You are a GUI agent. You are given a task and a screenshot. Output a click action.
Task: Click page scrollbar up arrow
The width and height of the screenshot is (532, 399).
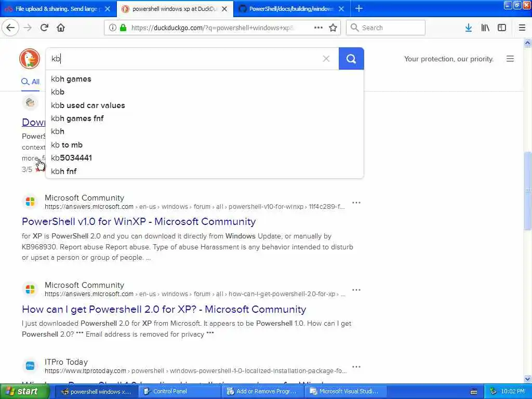[528, 43]
